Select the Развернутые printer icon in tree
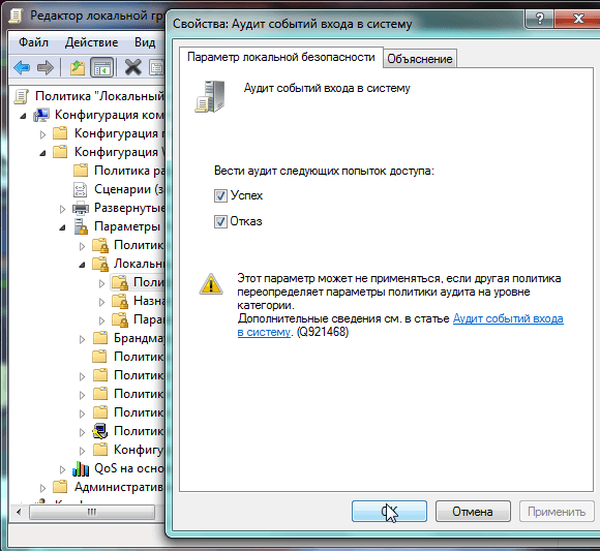The height and width of the screenshot is (551, 600). tap(81, 208)
